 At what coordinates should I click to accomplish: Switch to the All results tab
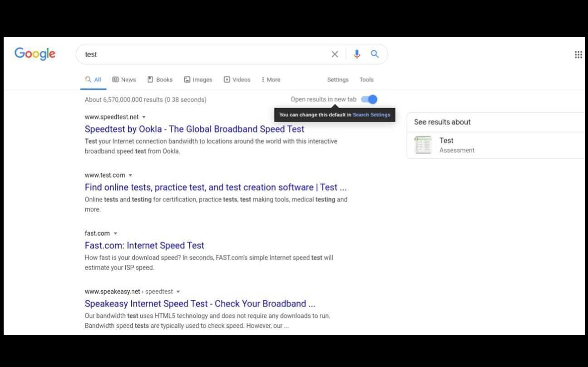coord(93,79)
